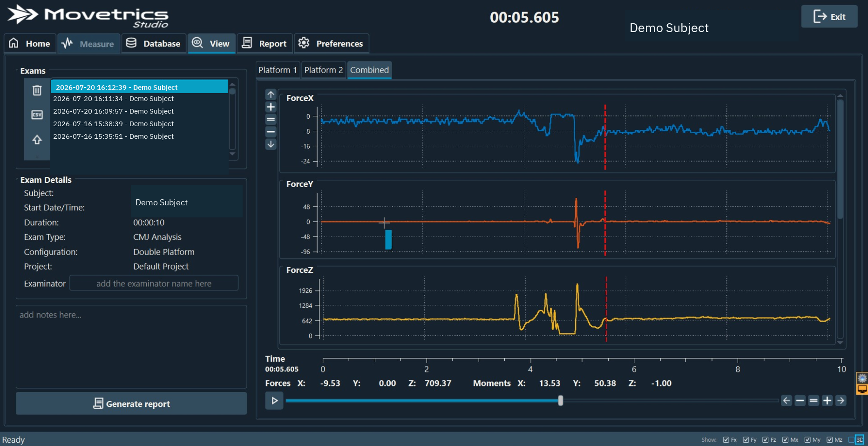Delete the selected exam with trash icon
The image size is (868, 446).
37,90
